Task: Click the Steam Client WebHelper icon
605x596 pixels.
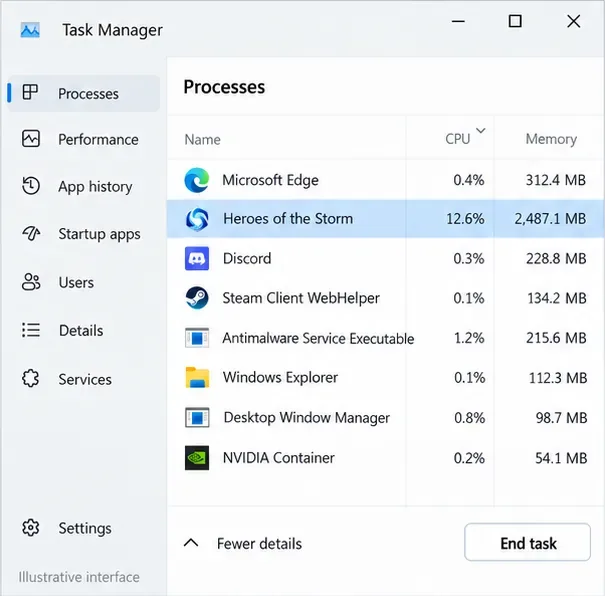Action: [197, 298]
